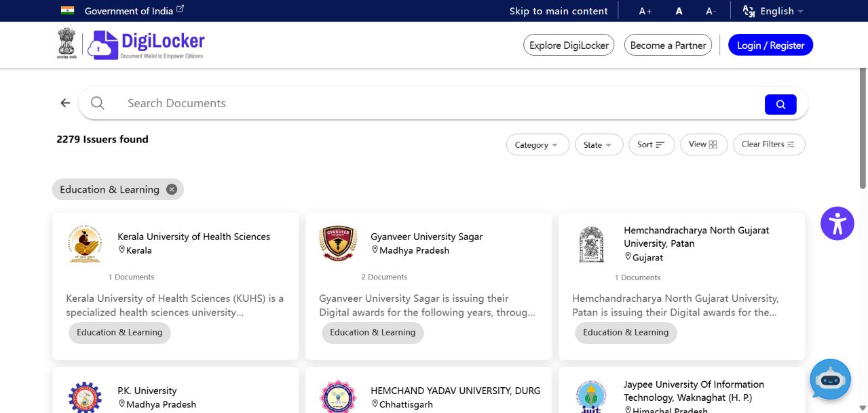868x413 pixels.
Task: Click Jaypee University logo
Action: pos(591,397)
